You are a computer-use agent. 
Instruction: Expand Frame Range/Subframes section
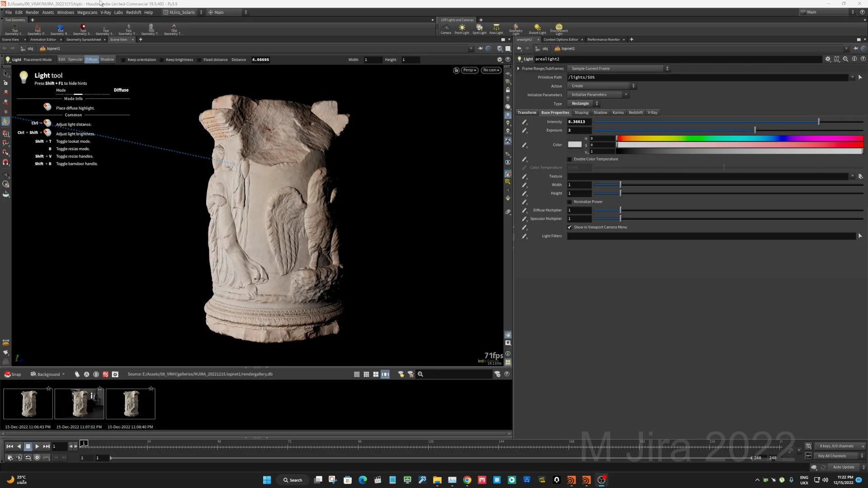pyautogui.click(x=519, y=69)
